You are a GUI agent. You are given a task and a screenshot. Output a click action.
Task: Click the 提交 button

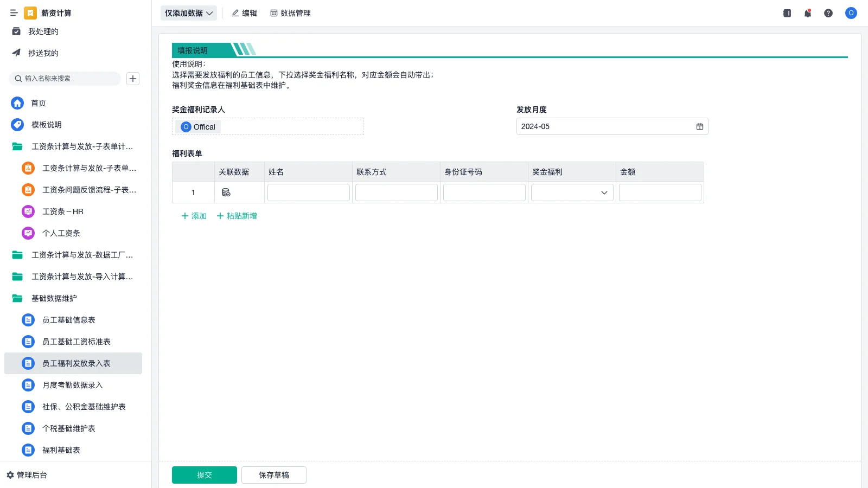click(205, 475)
